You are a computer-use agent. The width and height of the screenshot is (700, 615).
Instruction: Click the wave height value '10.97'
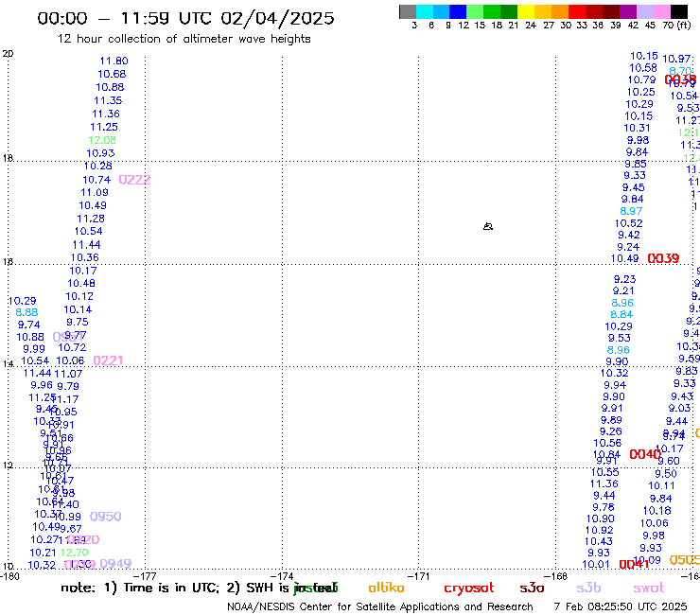point(676,59)
